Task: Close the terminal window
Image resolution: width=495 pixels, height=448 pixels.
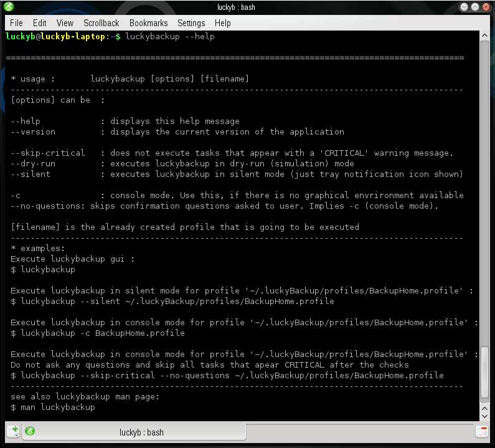Action: tap(486, 7)
